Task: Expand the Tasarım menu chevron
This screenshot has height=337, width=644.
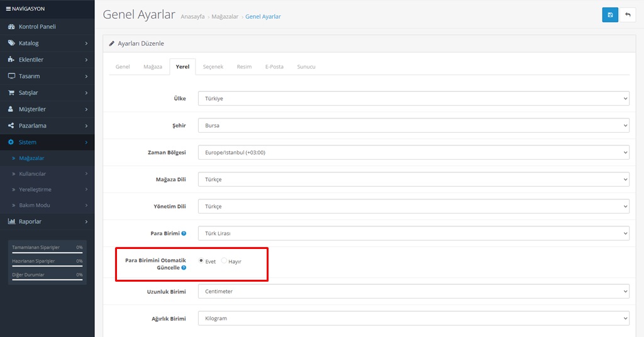Action: 86,76
